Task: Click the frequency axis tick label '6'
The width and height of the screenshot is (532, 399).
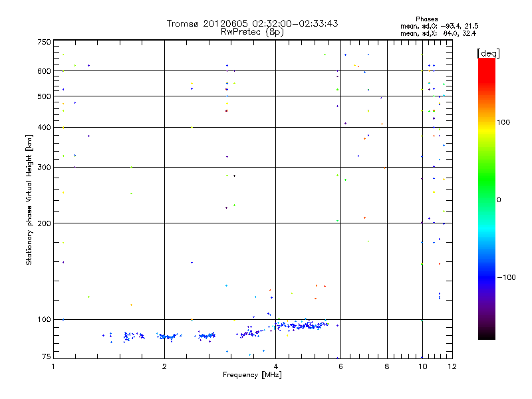Action: point(340,366)
